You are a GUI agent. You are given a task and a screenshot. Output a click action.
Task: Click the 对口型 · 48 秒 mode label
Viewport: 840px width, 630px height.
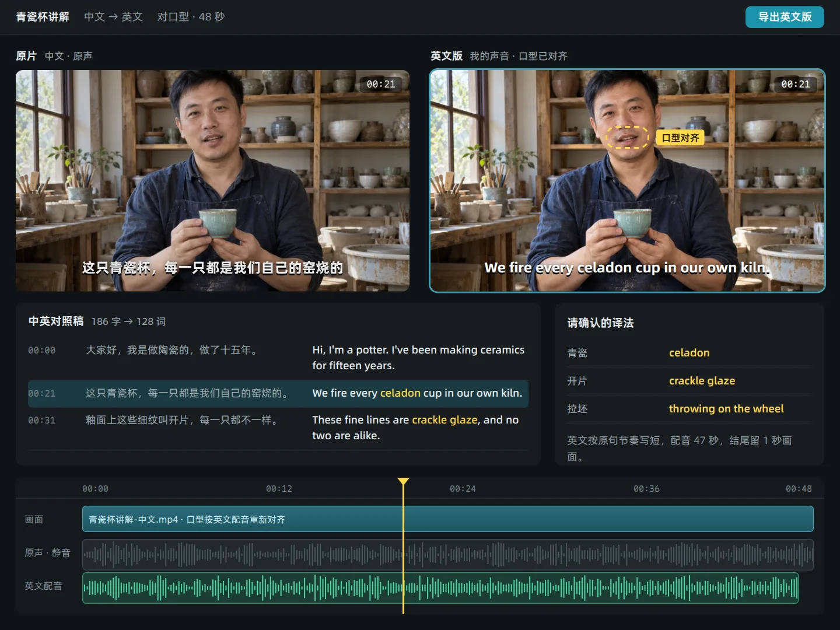click(191, 17)
